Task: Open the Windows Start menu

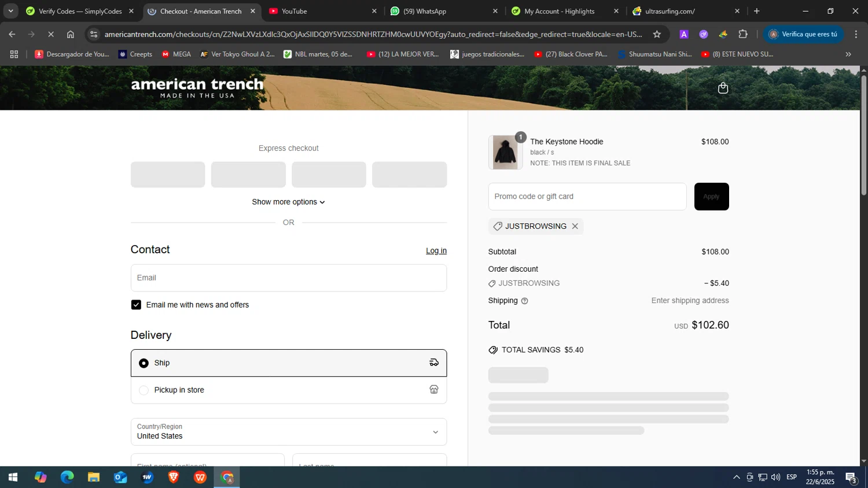Action: [13, 477]
